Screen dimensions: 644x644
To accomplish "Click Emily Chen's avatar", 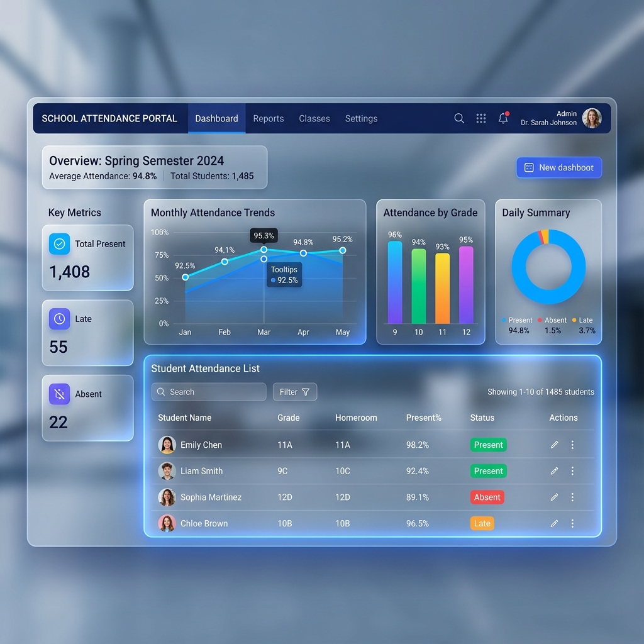I will click(x=167, y=445).
